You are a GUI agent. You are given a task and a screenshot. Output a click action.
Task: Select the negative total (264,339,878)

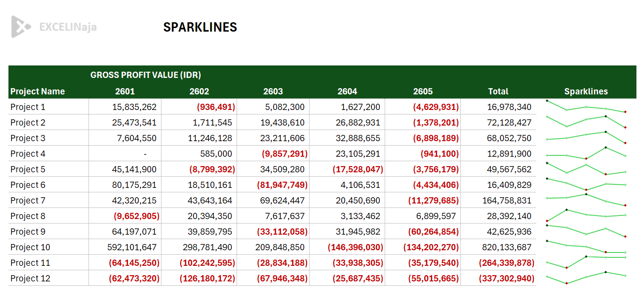click(499, 263)
